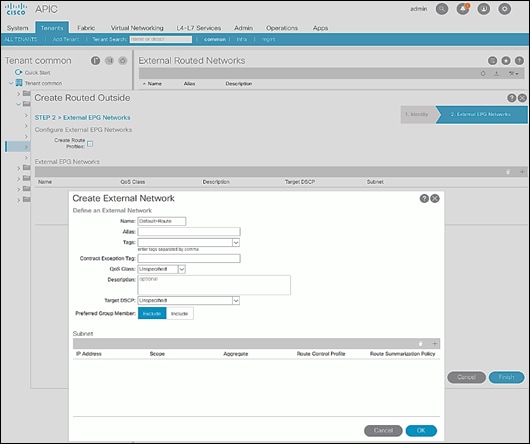Image resolution: width=530 pixels, height=444 pixels.
Task: Close the Create External Network dialog
Action: [435, 198]
